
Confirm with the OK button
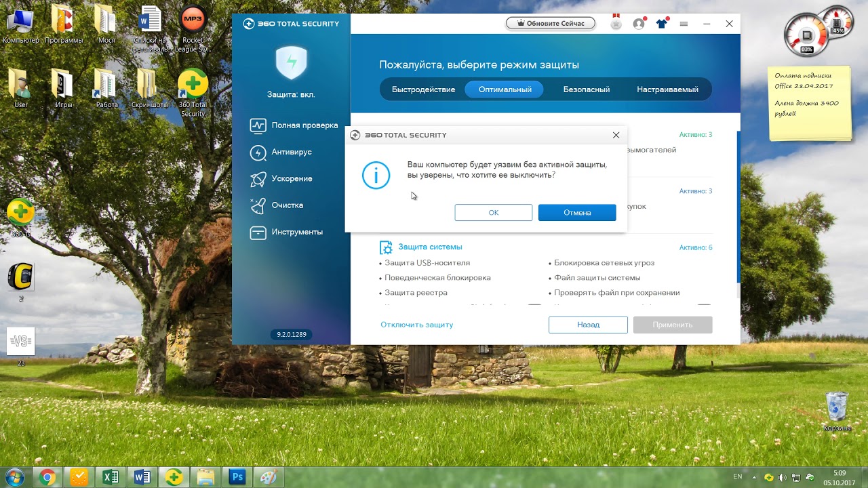coord(494,213)
